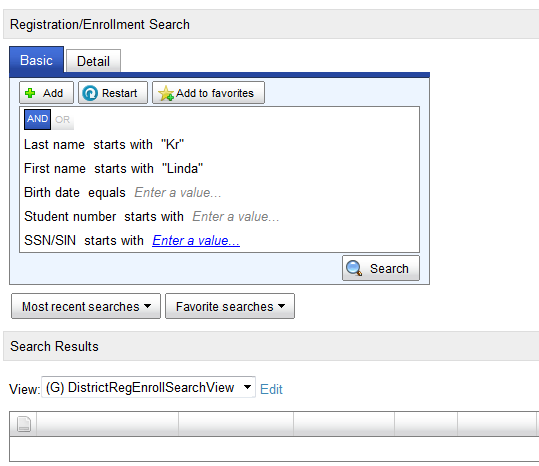539x466 pixels.
Task: Click Birth date Enter a value field
Action: (x=177, y=192)
